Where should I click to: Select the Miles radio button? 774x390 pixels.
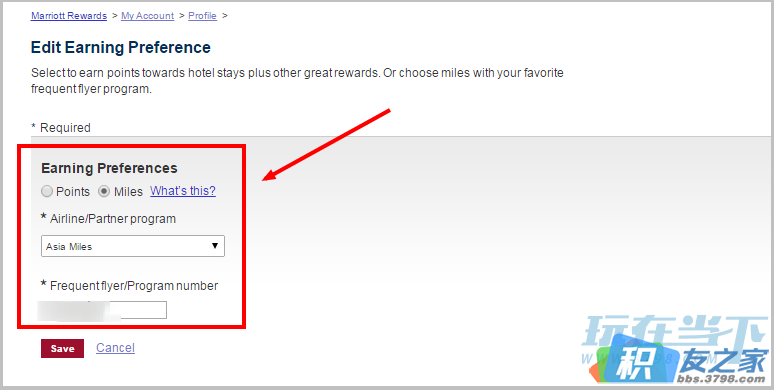pyautogui.click(x=104, y=192)
